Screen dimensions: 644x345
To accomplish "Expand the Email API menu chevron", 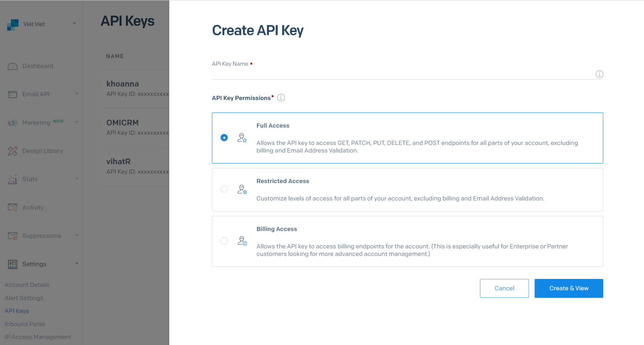I will [77, 94].
